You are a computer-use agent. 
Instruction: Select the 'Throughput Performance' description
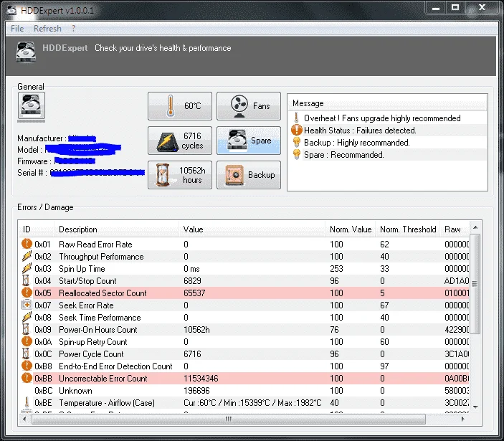[101, 257]
